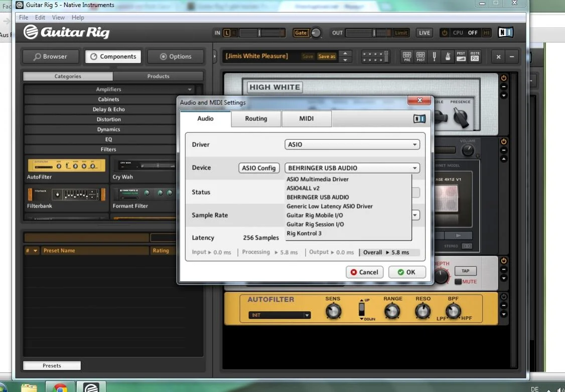Open the MSTR FX master effects section
Viewport: 565px width, 392px height.
475,57
